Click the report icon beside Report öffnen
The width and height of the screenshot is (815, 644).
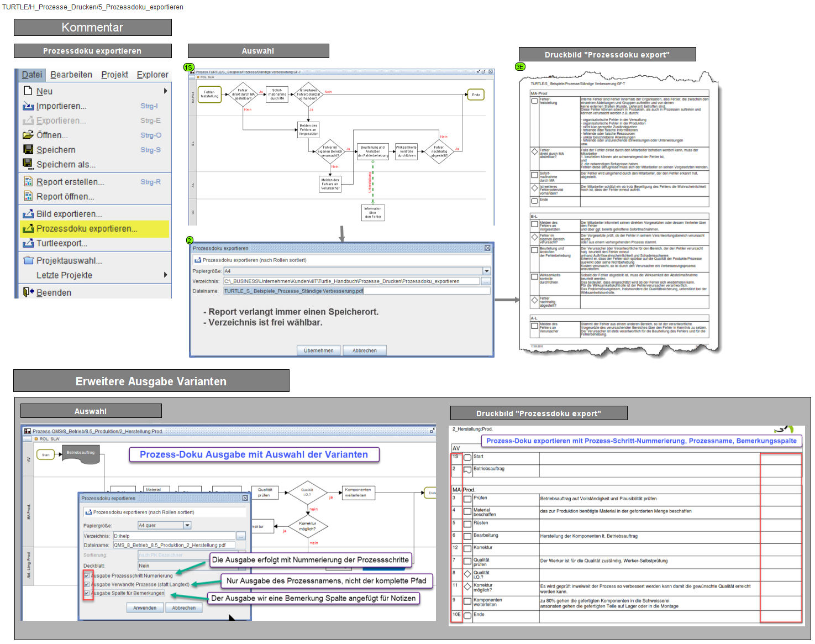point(28,196)
